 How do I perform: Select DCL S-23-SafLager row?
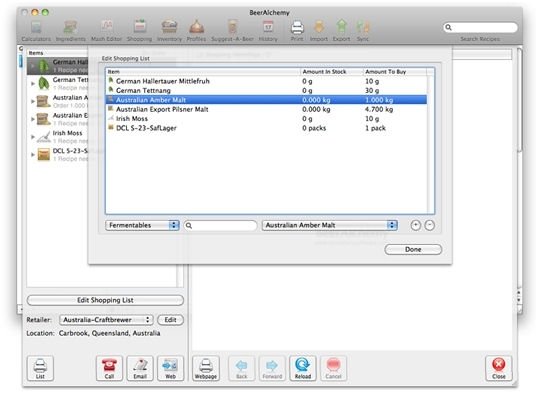[266, 128]
